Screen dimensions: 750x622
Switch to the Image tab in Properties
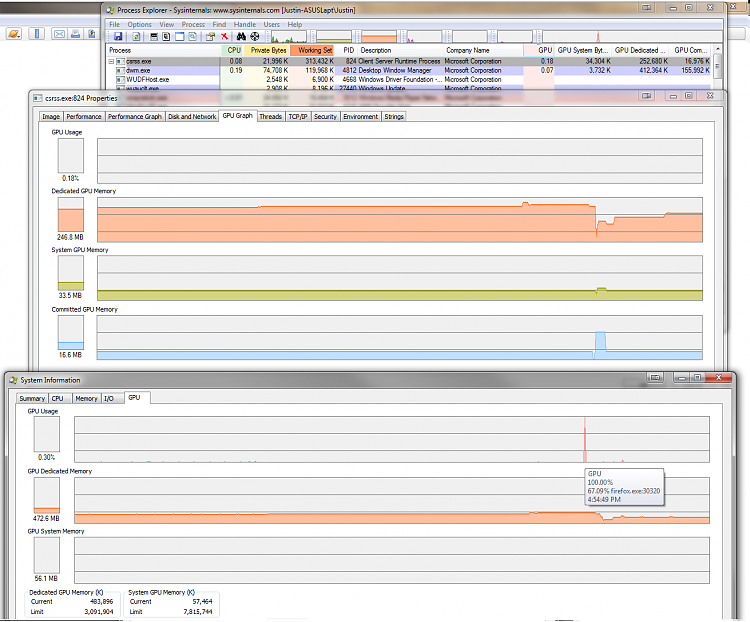coord(51,116)
